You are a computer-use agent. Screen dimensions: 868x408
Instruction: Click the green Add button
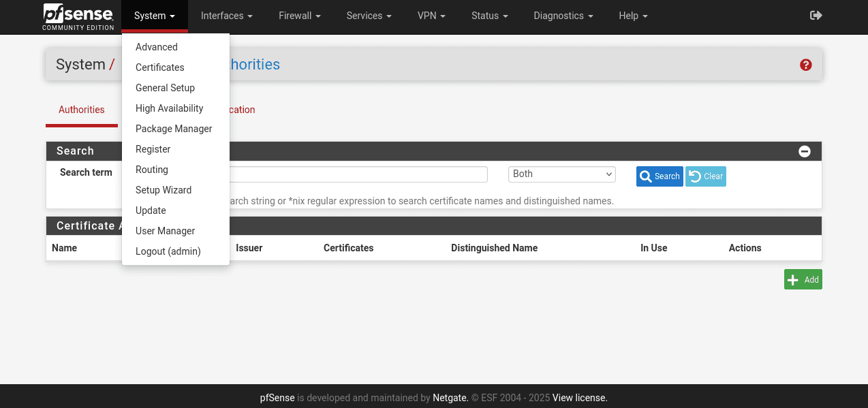[803, 279]
